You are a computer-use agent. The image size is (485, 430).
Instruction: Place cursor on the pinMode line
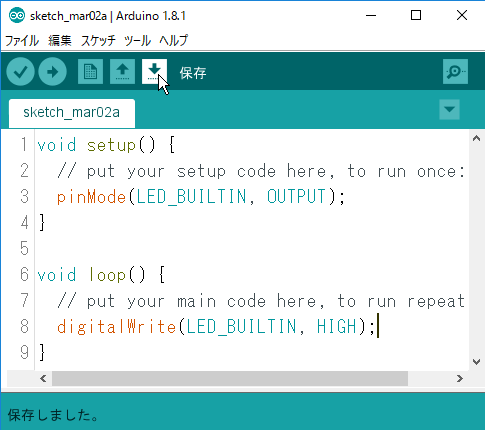pyautogui.click(x=200, y=197)
